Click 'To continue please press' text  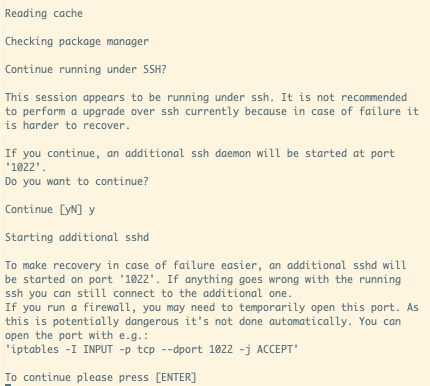(77, 377)
